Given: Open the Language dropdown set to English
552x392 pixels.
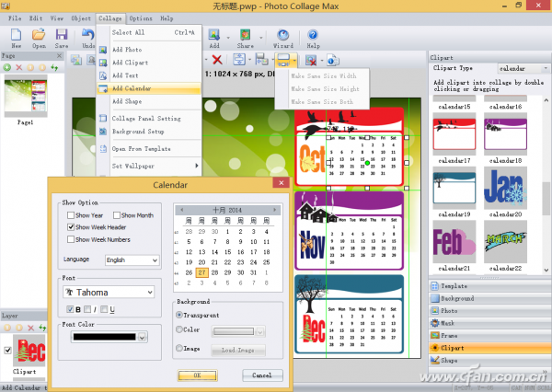Looking at the screenshot, I should click(x=132, y=259).
